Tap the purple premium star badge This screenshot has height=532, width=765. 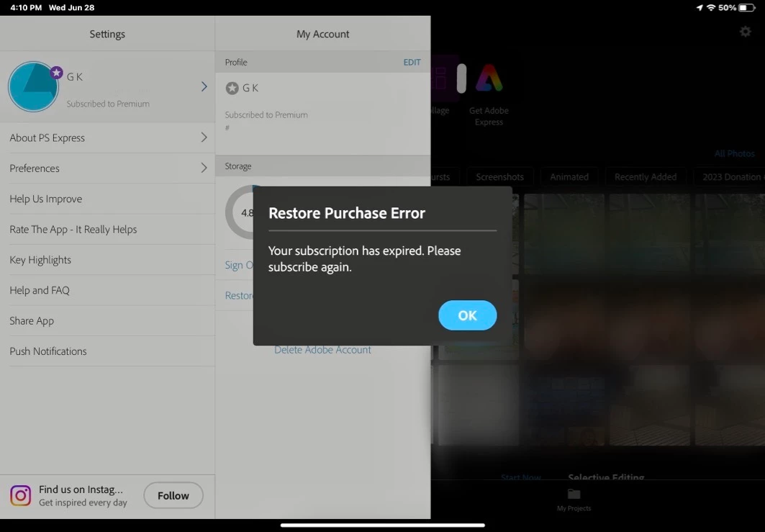click(x=57, y=73)
